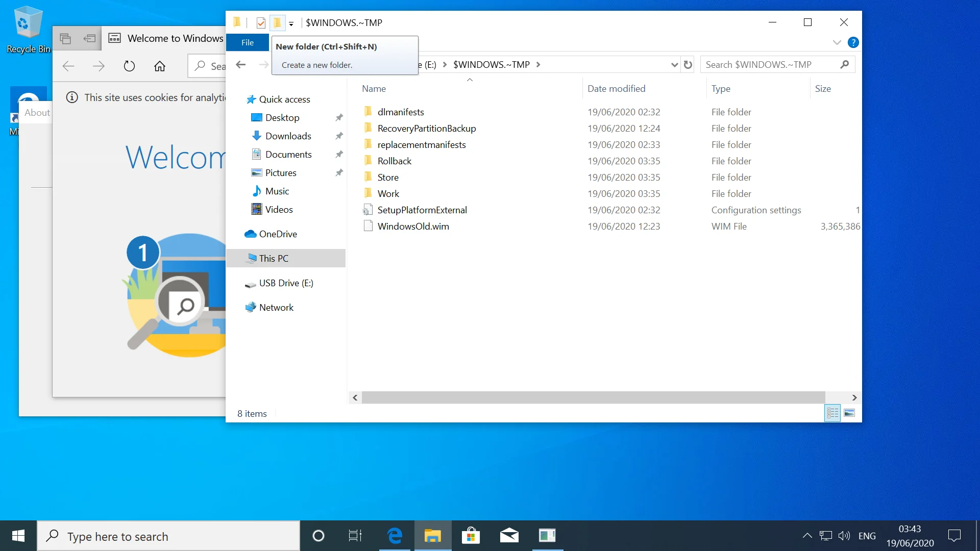Click New folder icon in title toolbar
Viewport: 980px width, 551px height.
[x=277, y=22]
